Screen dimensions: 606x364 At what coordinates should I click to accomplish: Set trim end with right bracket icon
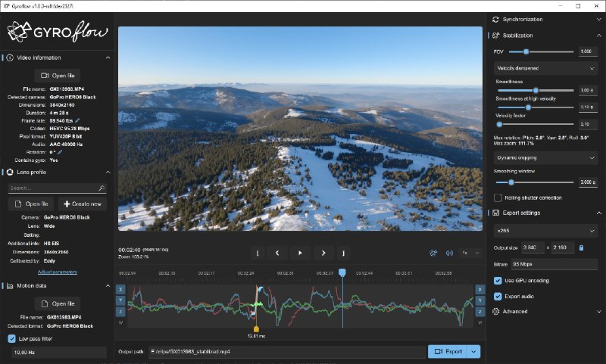[343, 253]
